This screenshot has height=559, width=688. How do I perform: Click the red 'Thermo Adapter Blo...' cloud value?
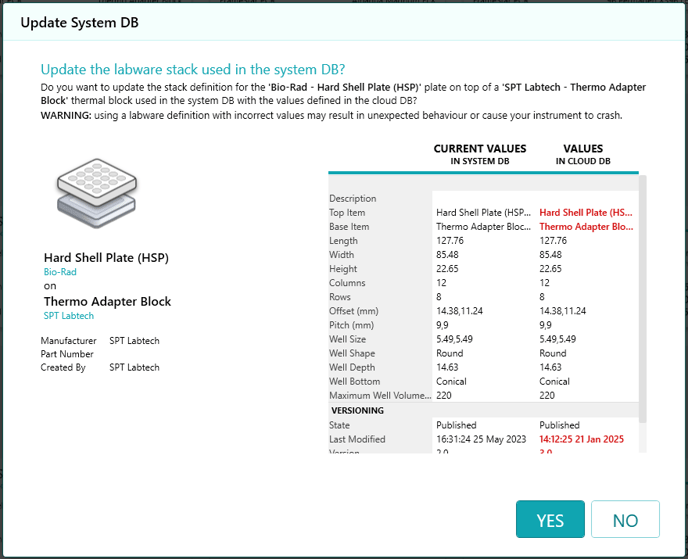click(x=586, y=226)
